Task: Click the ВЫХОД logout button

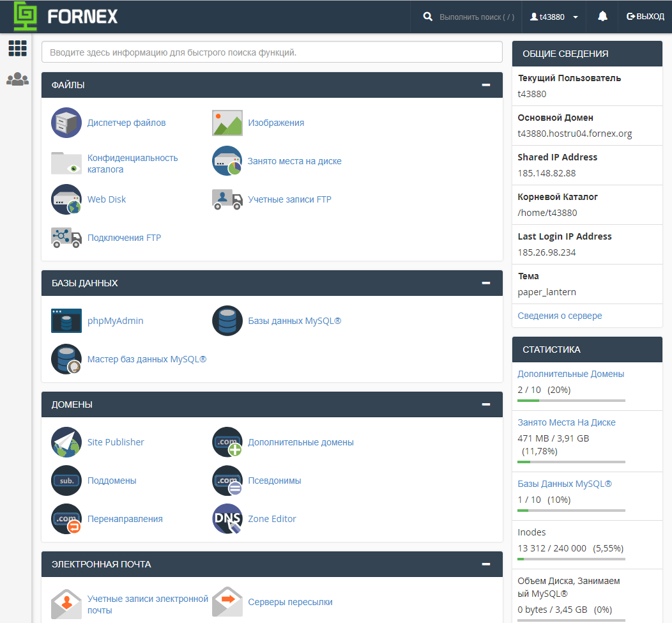Action: pos(645,17)
